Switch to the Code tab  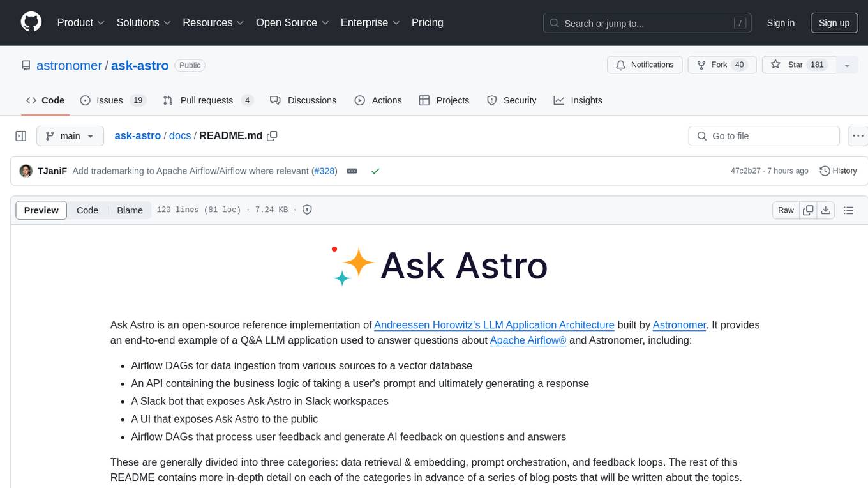coord(45,100)
